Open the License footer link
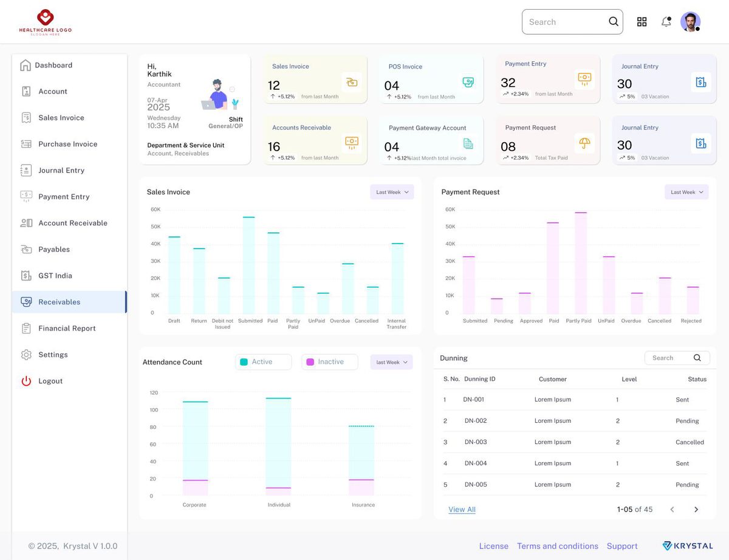Image resolution: width=729 pixels, height=560 pixels. tap(493, 546)
